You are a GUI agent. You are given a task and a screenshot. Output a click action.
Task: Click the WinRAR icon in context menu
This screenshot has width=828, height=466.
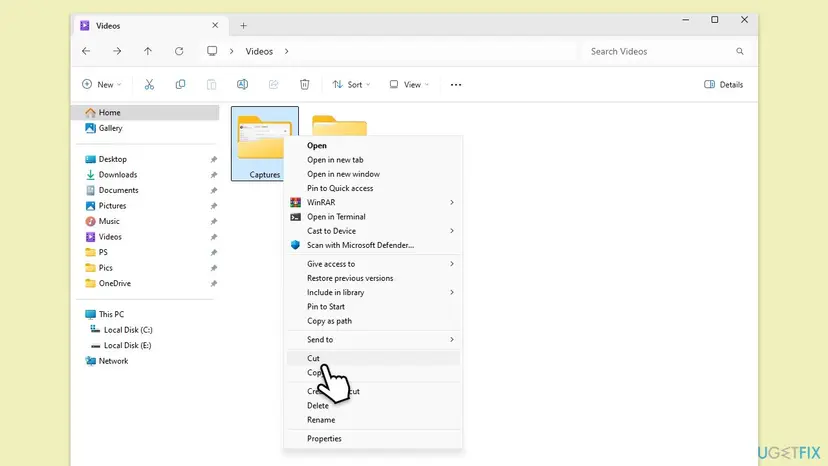[295, 202]
